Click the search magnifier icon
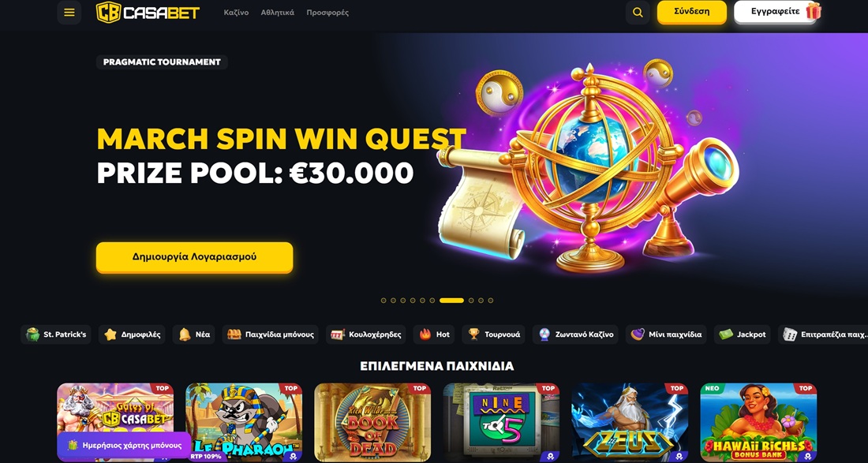The width and height of the screenshot is (868, 463). [638, 12]
